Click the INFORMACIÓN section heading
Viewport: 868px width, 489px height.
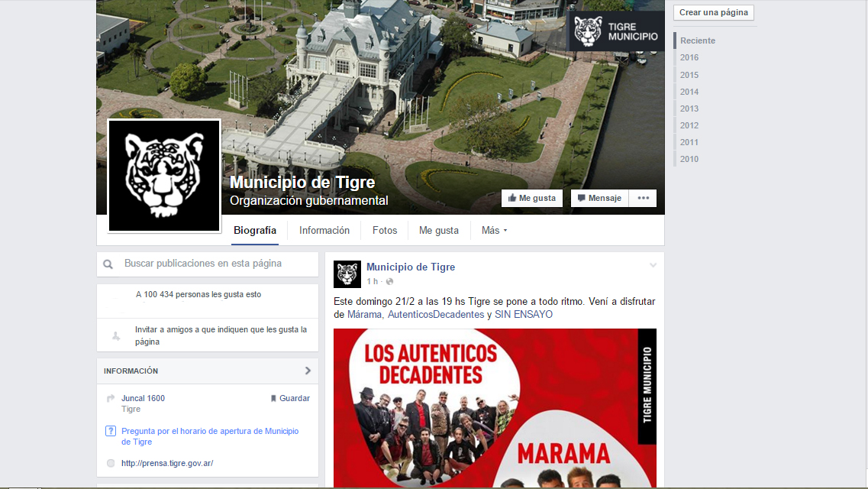(131, 371)
